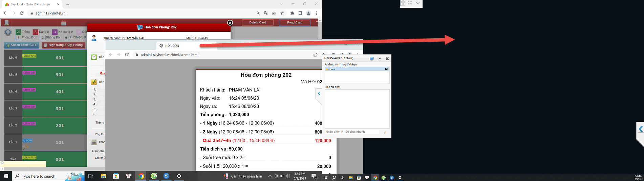Screen dimensions: 644x181
Task: Switch to Hiện trạng & Đặt Phòng tab
Action: pyautogui.click(x=63, y=45)
